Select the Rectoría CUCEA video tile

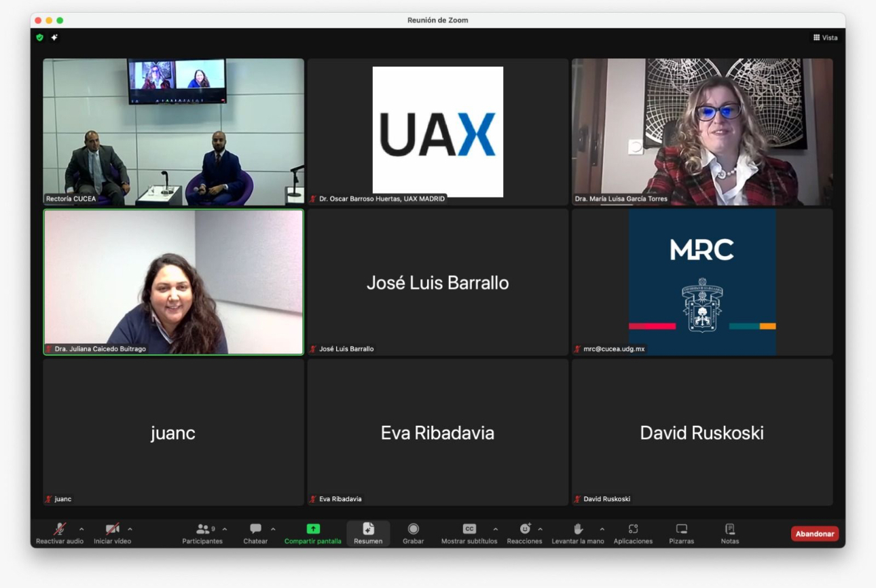coord(174,132)
